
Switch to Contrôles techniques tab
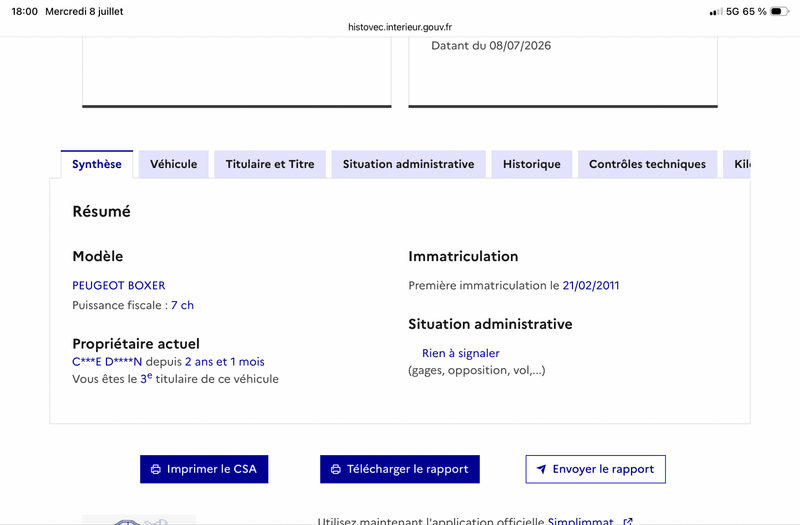(647, 164)
